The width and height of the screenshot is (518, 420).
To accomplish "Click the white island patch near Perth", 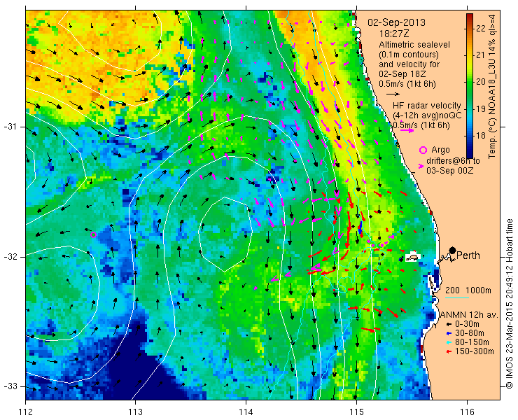I will click(412, 258).
